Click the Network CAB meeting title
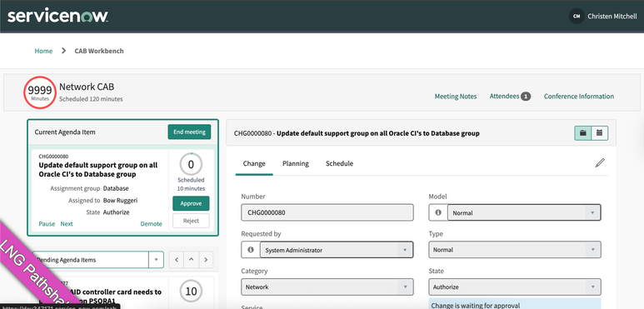644x309 pixels. (x=87, y=87)
